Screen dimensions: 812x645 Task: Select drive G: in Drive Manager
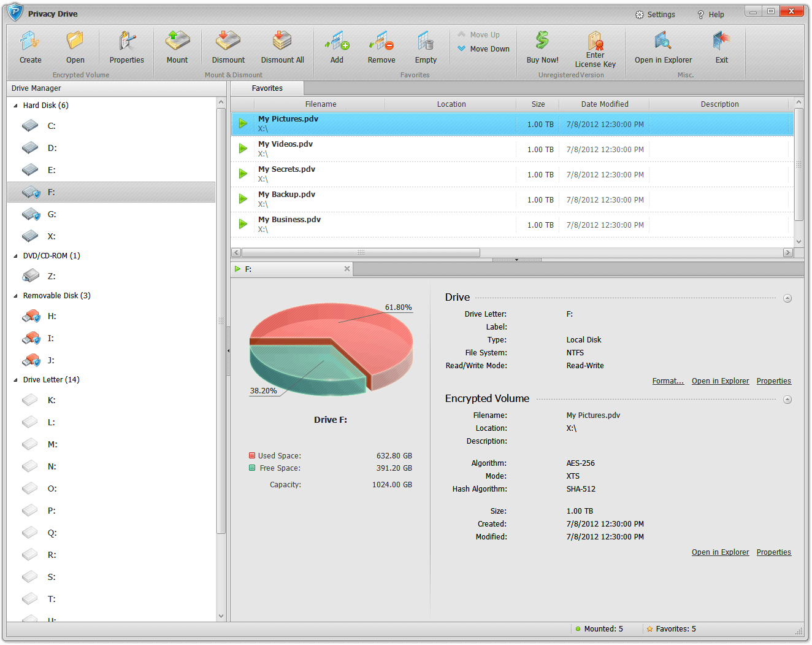coord(52,214)
